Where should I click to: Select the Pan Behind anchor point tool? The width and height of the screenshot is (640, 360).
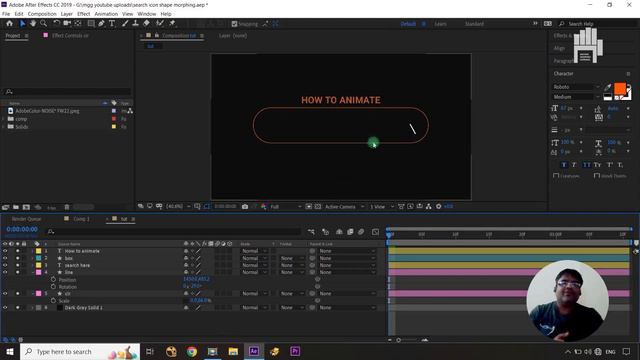point(78,24)
